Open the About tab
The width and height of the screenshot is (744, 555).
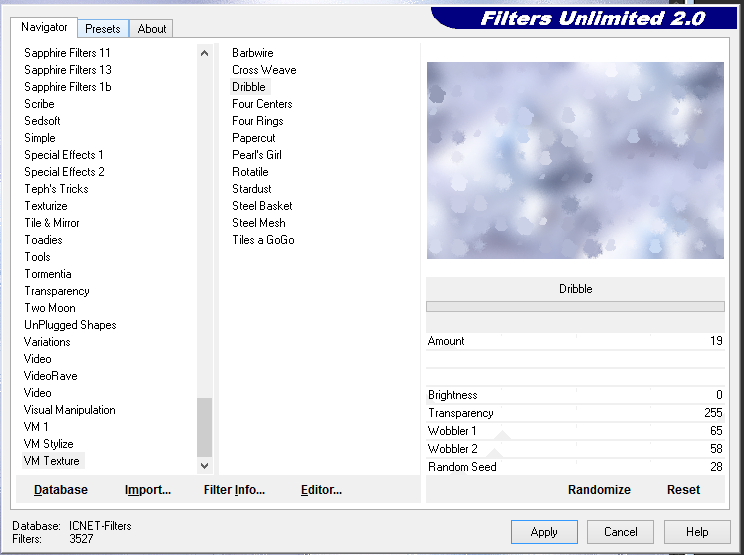(x=152, y=29)
